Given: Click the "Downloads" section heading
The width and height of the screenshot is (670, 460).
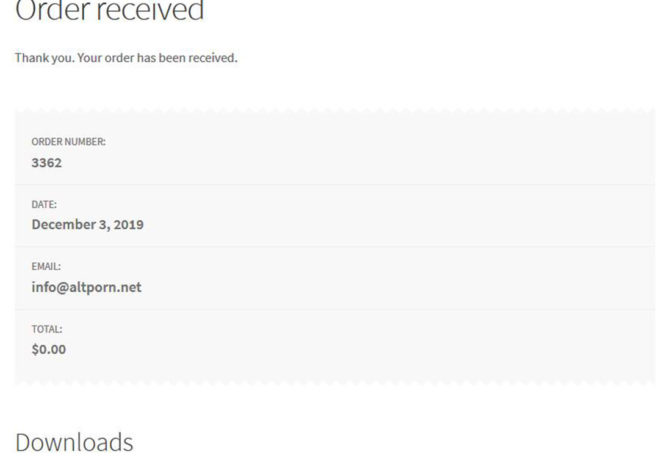Looking at the screenshot, I should tap(74, 441).
